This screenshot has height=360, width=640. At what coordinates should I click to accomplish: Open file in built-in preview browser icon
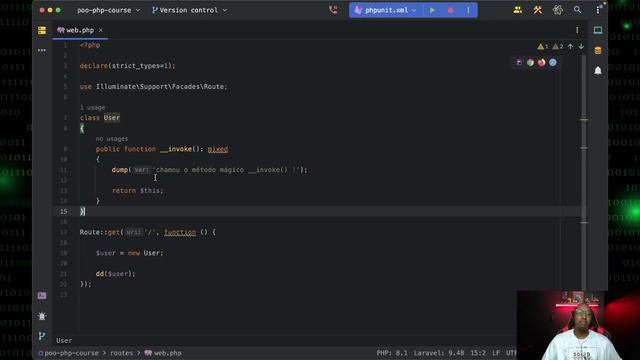[x=519, y=63]
